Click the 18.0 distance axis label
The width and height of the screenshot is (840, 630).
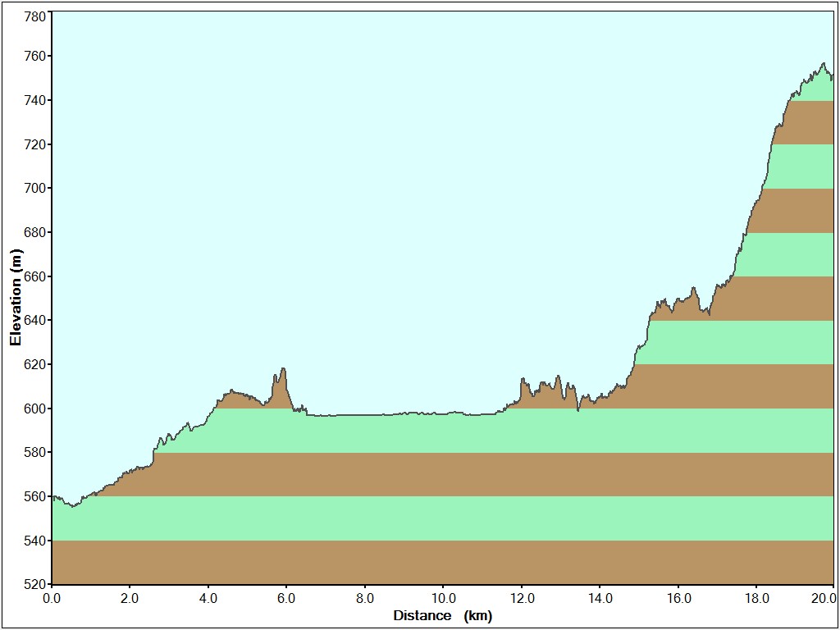tap(756, 598)
